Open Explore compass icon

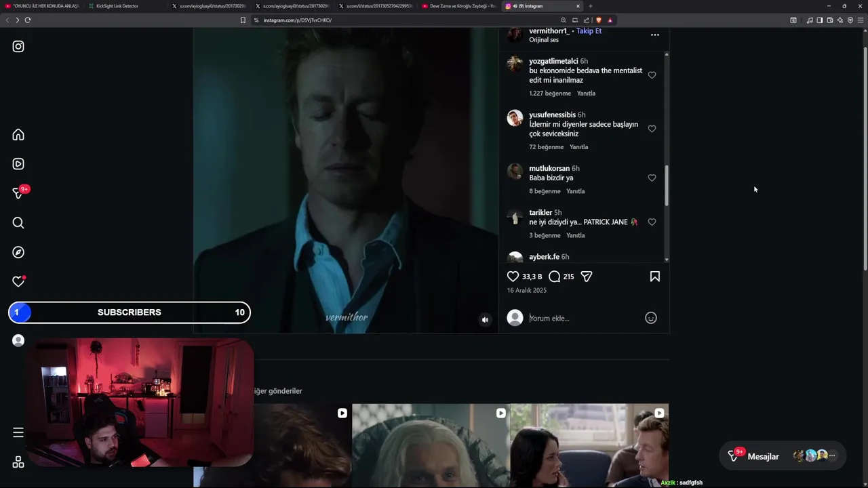coord(18,252)
